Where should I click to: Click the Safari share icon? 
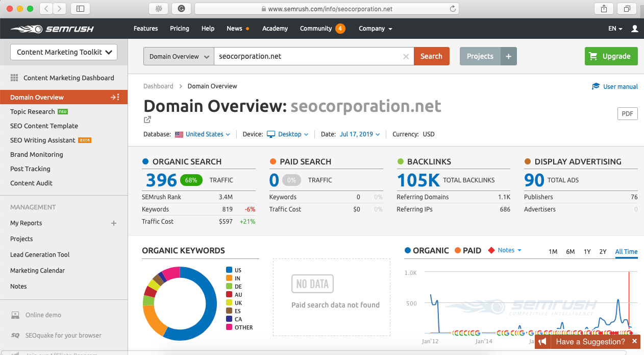(604, 9)
